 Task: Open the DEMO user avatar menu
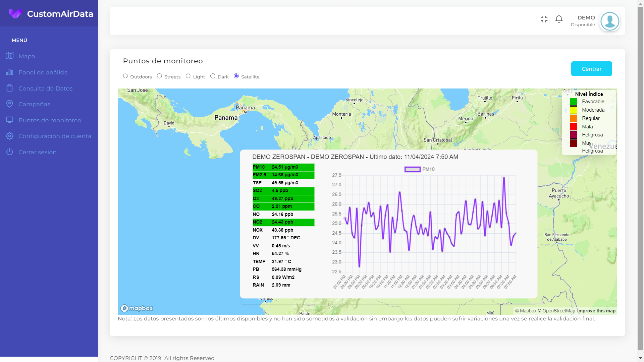[x=609, y=21]
